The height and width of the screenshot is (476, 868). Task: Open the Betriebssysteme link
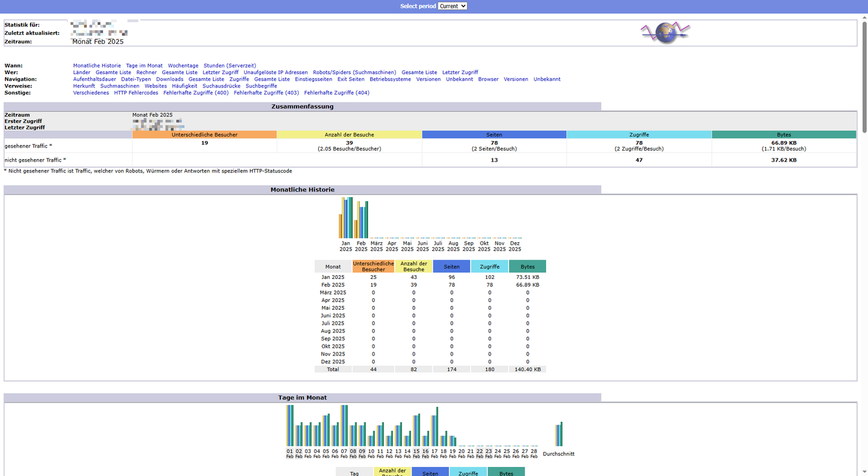click(x=390, y=80)
